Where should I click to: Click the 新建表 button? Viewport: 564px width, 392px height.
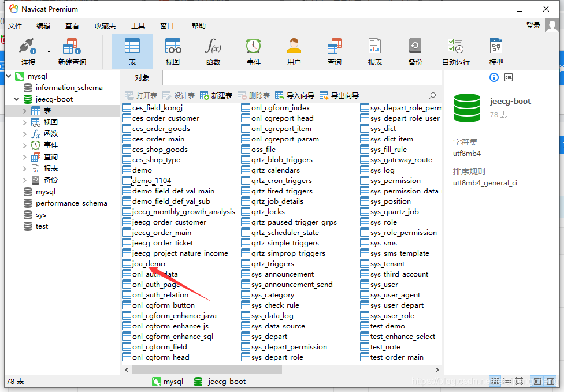(216, 96)
